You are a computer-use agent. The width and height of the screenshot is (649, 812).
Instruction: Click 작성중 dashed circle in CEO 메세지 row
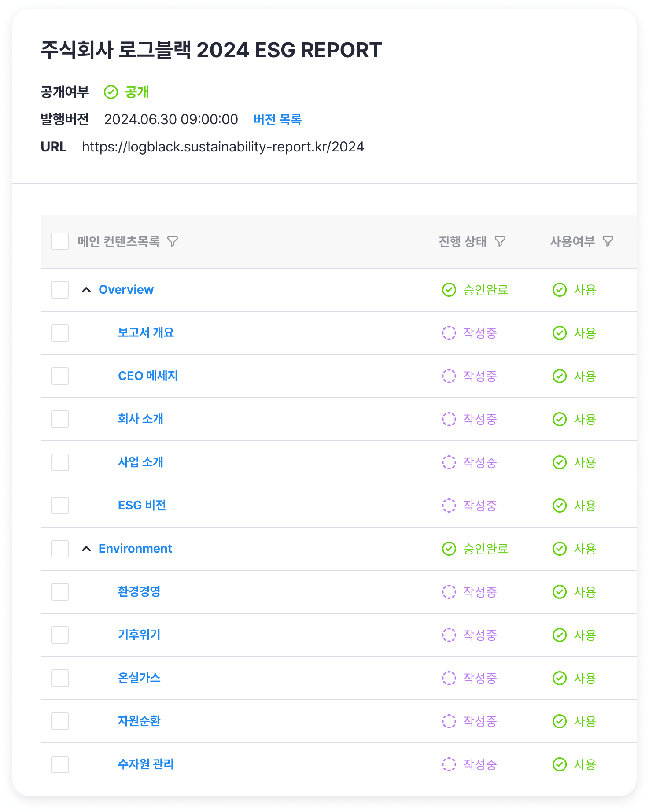[x=449, y=376]
